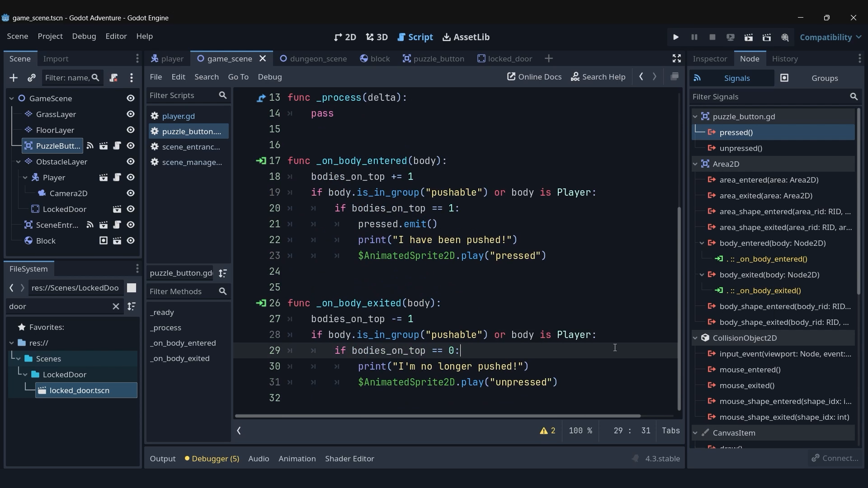Collapse the GameScene tree root
The image size is (868, 488).
(x=12, y=98)
